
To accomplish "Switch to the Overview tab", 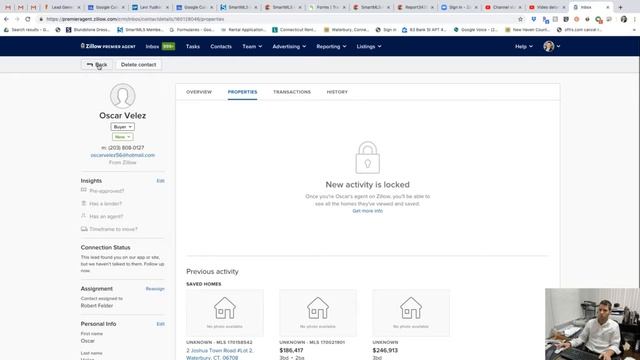I will click(x=199, y=92).
